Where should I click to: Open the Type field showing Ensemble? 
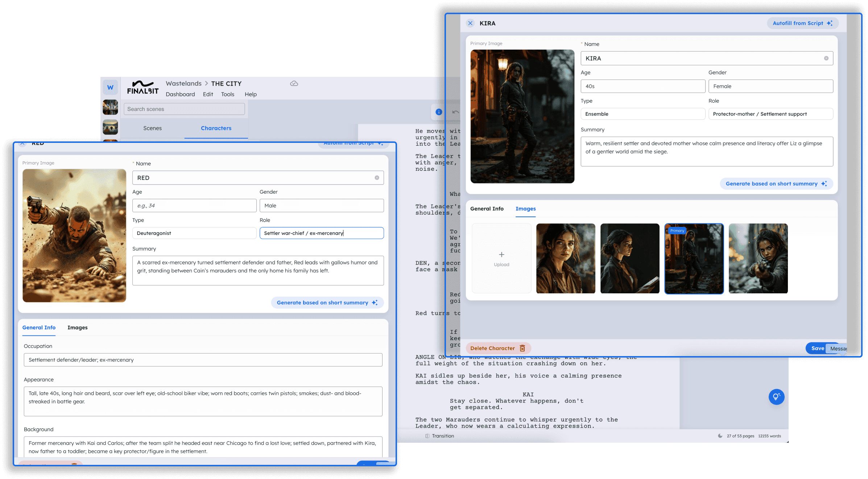click(x=642, y=114)
